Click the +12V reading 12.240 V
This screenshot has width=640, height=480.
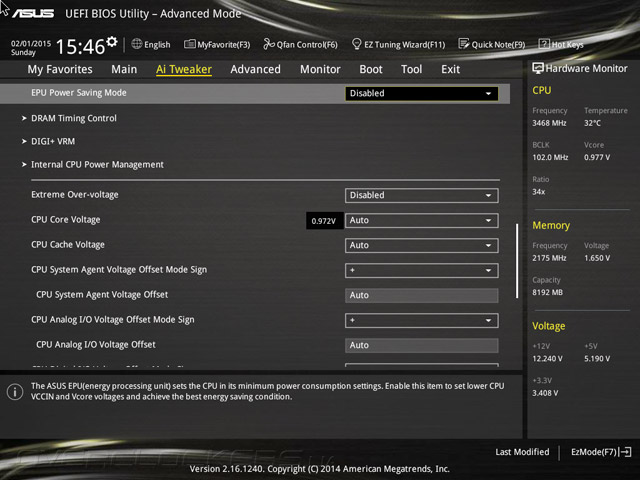click(547, 358)
